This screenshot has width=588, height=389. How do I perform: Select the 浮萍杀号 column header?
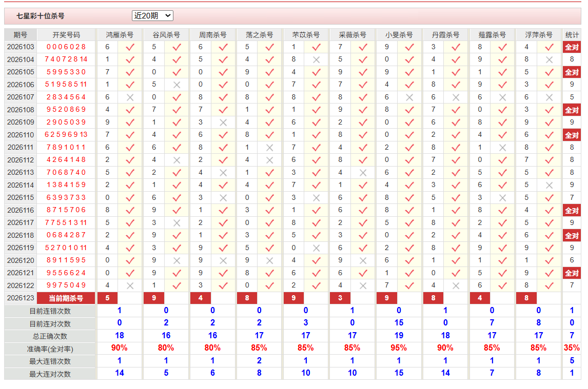click(x=539, y=35)
